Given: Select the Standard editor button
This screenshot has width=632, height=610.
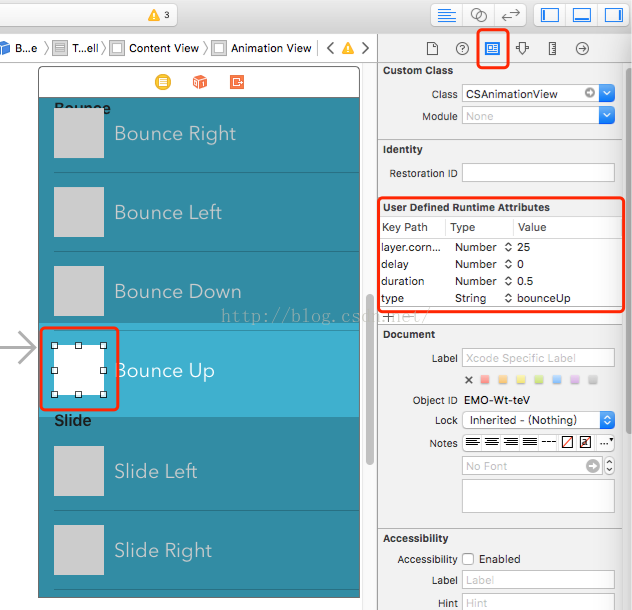Looking at the screenshot, I should pyautogui.click(x=447, y=15).
